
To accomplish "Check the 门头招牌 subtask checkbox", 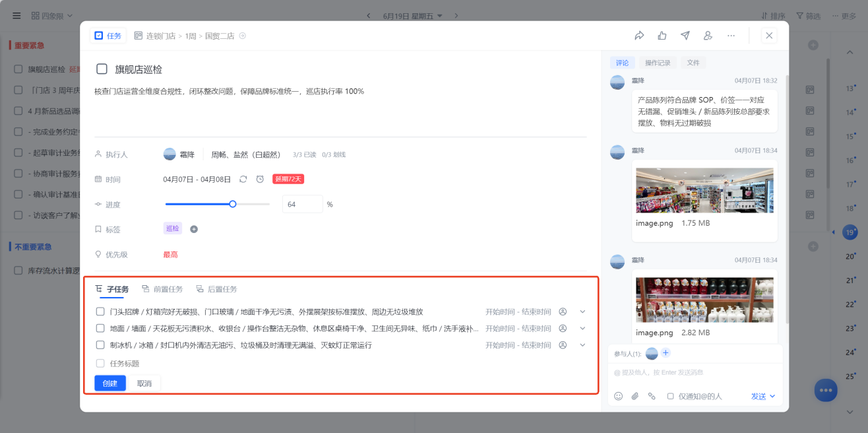I will point(100,312).
